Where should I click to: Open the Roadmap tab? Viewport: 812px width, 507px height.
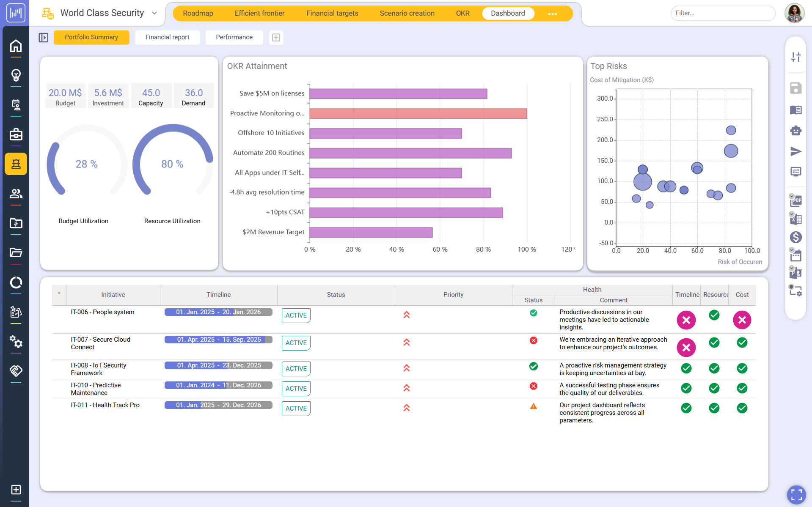point(198,13)
